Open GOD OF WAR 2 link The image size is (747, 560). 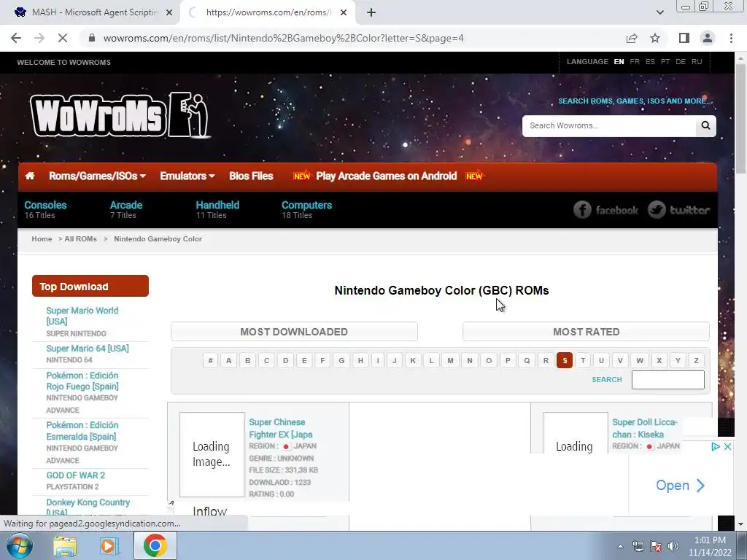point(75,475)
